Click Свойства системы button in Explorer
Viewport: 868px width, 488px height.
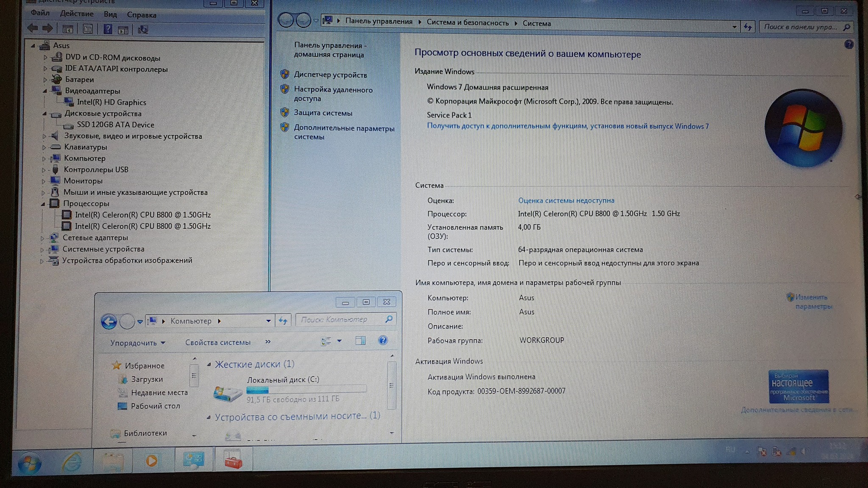point(217,342)
